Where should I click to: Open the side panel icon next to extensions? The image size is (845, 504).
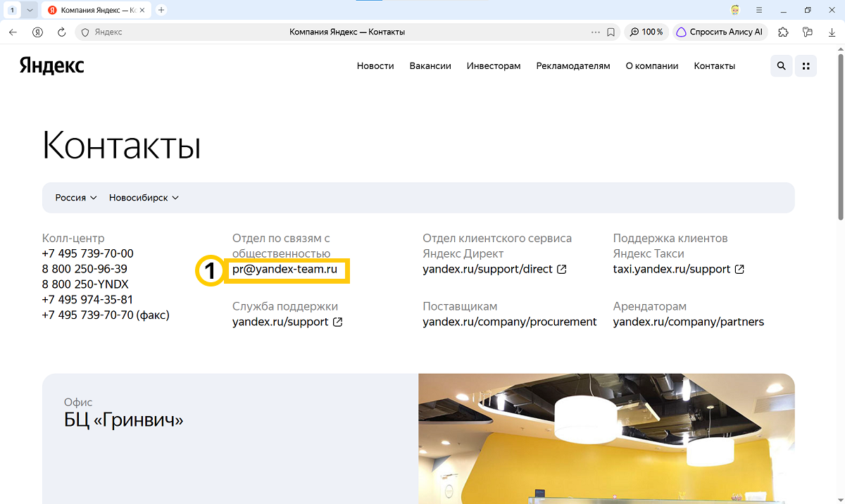(x=808, y=32)
